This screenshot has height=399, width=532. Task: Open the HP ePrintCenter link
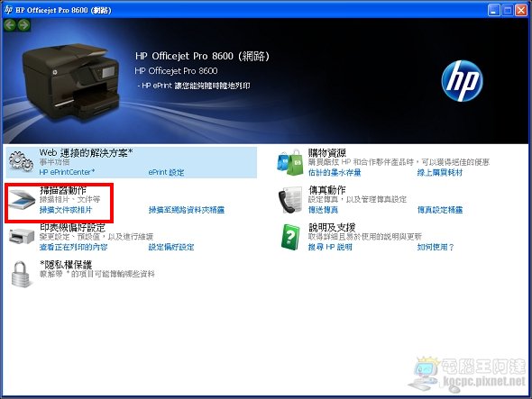(x=67, y=172)
